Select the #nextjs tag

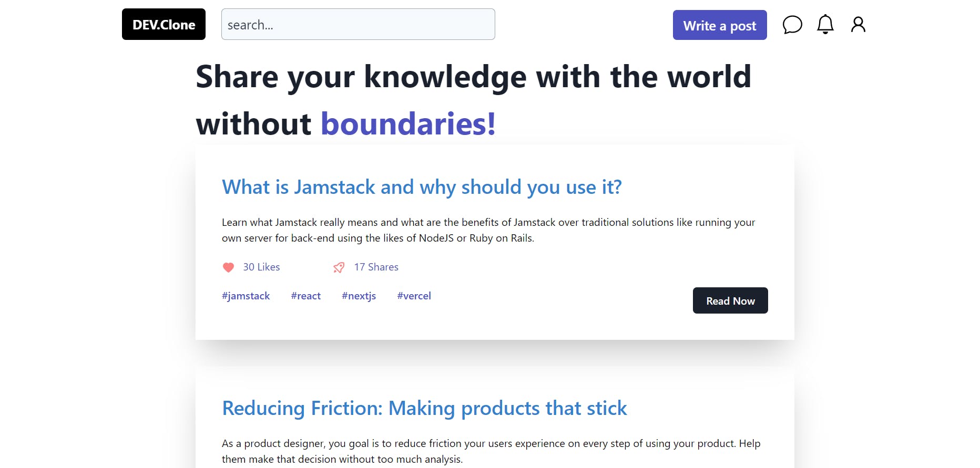(x=359, y=296)
